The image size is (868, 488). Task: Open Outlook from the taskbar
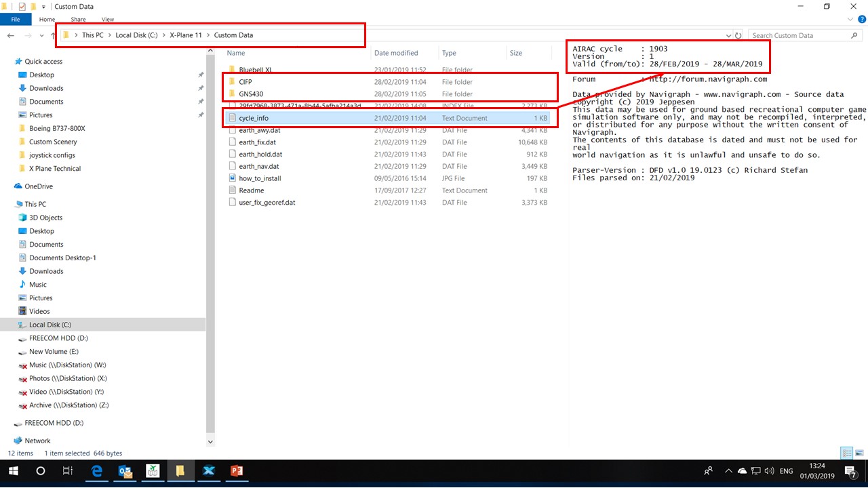(x=125, y=471)
